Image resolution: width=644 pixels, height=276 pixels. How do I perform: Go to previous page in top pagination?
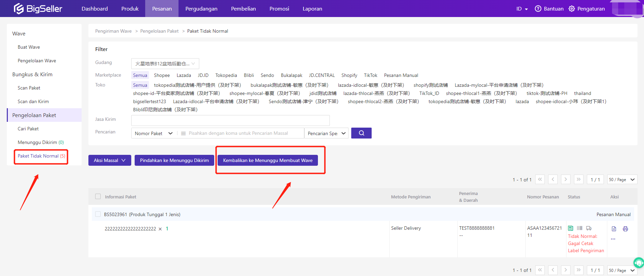pos(553,179)
